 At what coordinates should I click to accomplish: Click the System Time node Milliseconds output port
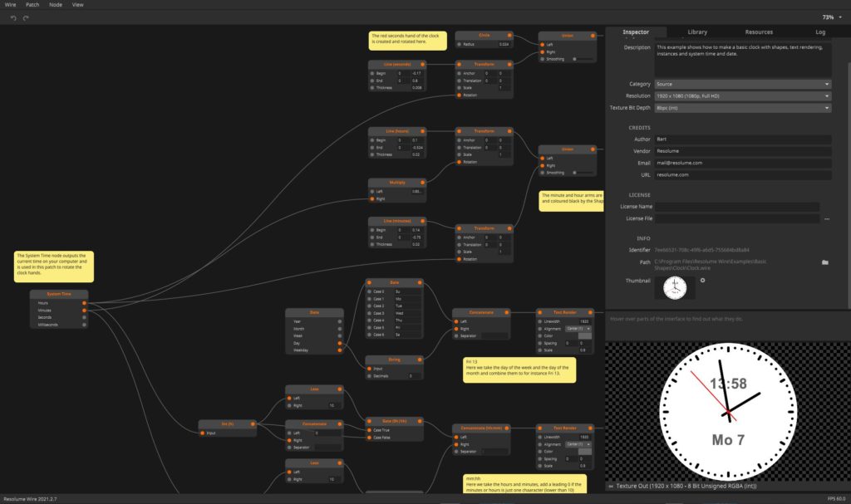[84, 325]
